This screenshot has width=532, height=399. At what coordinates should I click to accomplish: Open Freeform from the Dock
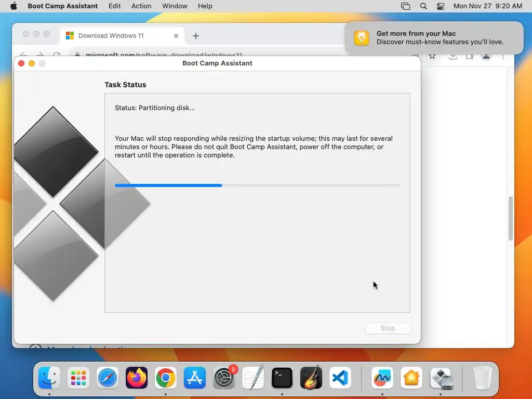point(382,378)
